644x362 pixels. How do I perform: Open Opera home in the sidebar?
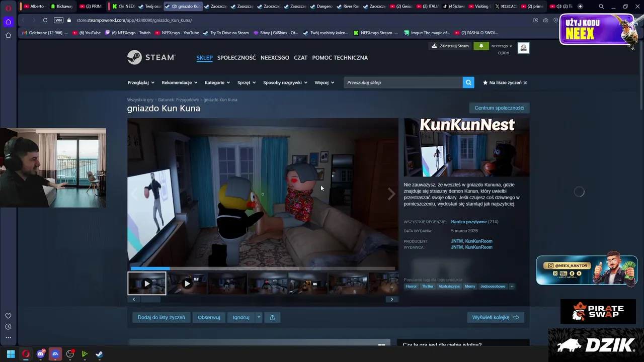pos(8,22)
